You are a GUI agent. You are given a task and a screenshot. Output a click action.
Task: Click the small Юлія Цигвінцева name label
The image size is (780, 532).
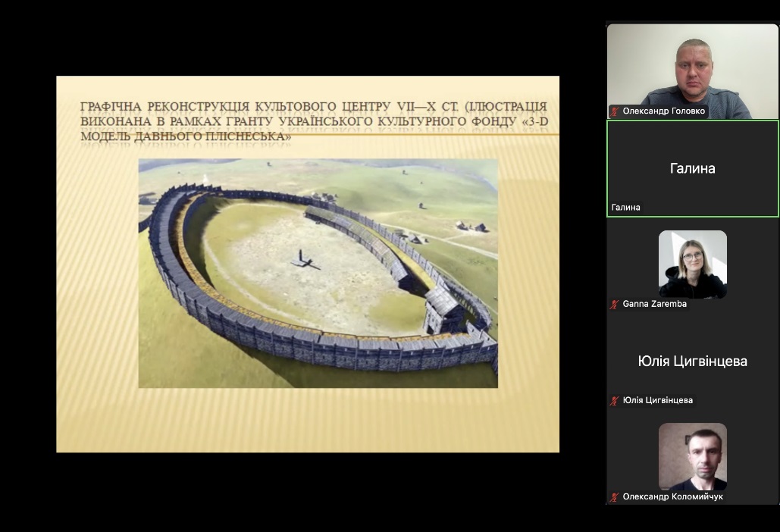658,400
